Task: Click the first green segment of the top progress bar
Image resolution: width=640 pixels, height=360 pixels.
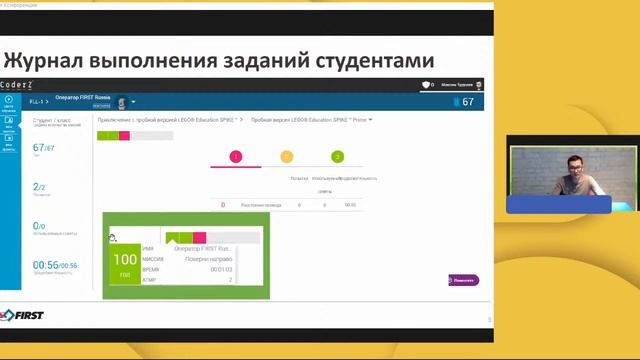Action: point(102,136)
